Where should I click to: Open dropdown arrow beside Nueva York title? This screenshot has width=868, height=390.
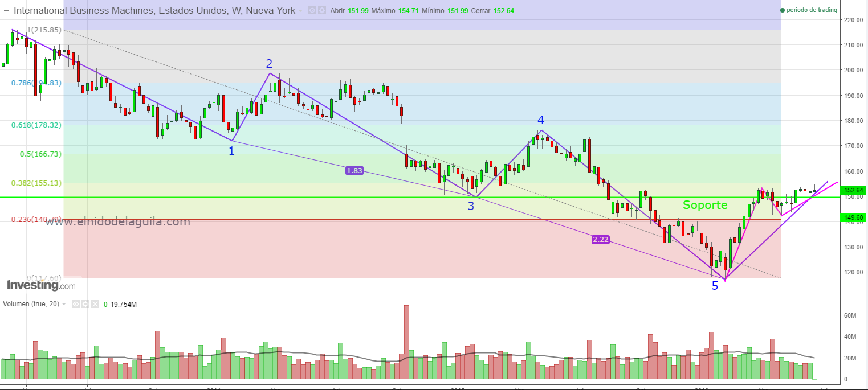[301, 10]
